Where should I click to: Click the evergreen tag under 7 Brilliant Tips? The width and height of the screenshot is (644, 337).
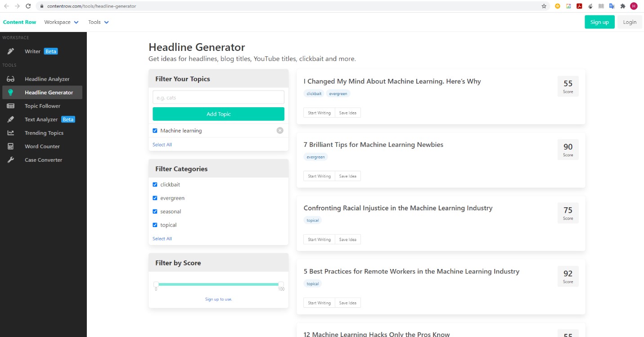point(316,157)
